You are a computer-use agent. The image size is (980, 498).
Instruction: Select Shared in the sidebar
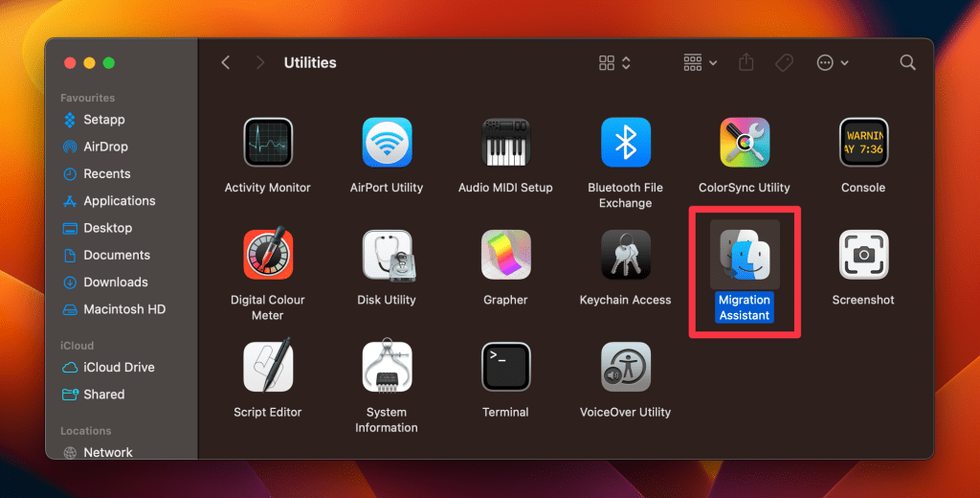click(93, 395)
